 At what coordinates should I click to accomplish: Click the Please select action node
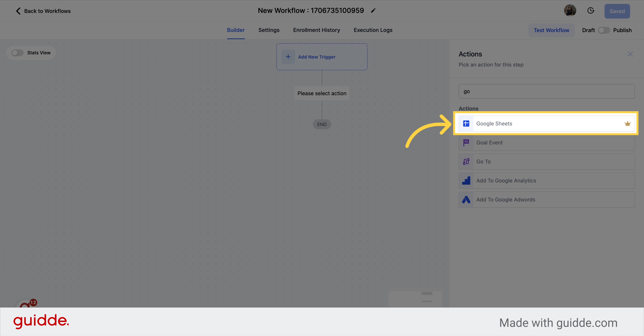point(322,93)
